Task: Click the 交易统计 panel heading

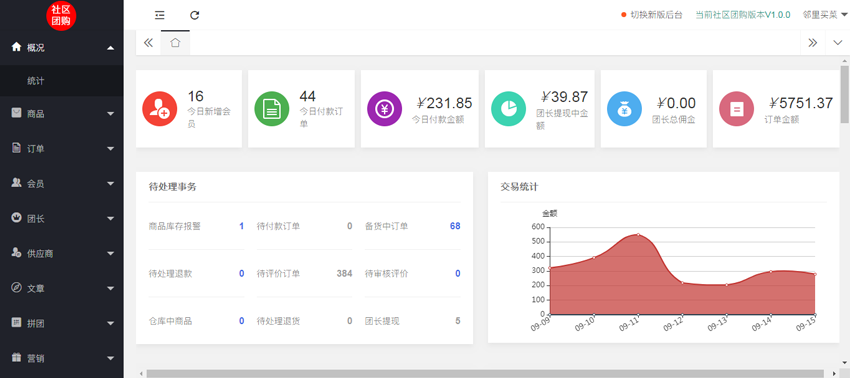Action: [519, 187]
